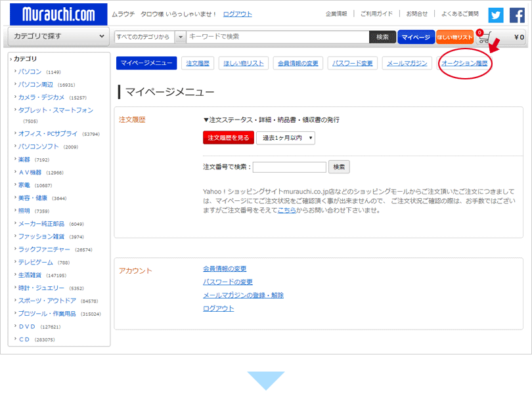Open the Twitter icon link
This screenshot has height=407, width=532.
pyautogui.click(x=496, y=15)
